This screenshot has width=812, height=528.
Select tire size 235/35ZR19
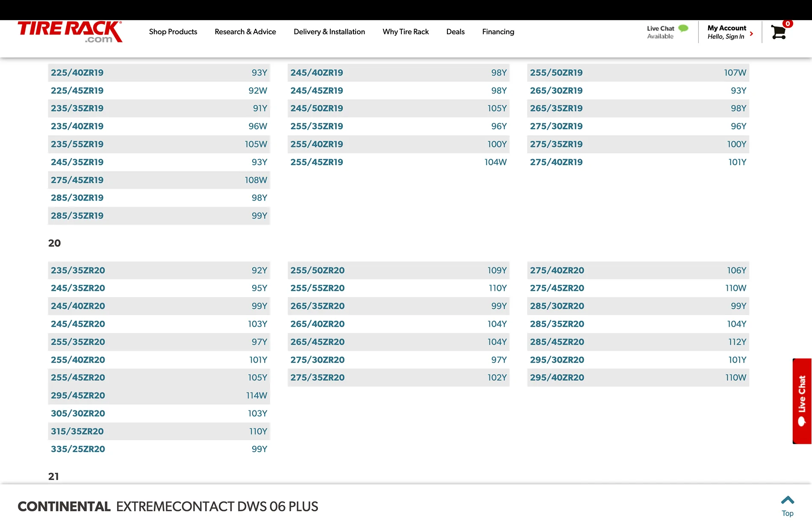click(x=159, y=109)
